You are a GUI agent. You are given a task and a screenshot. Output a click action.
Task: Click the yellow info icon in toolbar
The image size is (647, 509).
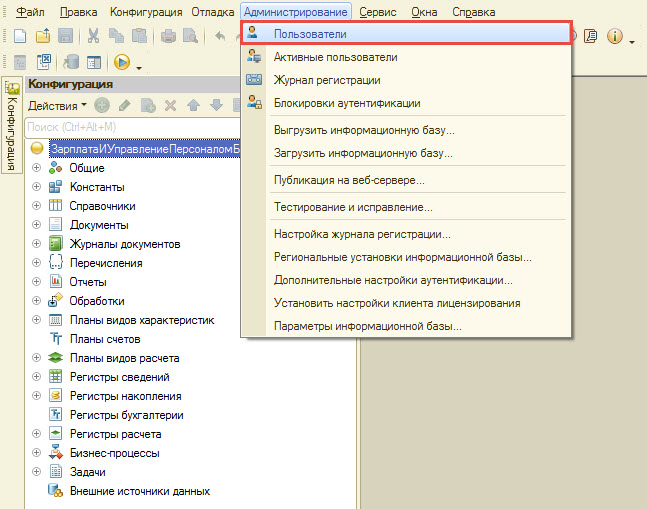click(x=614, y=36)
